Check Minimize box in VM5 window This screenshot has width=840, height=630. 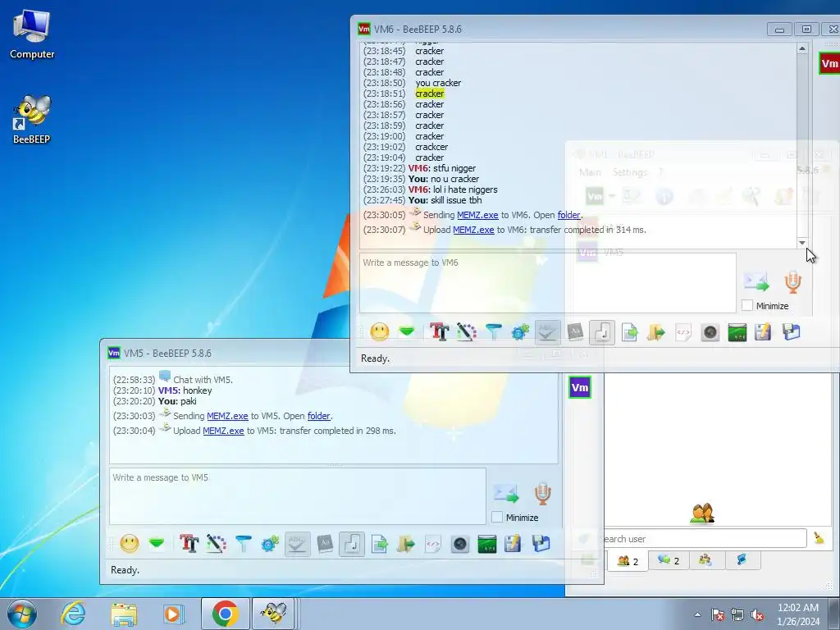pyautogui.click(x=497, y=517)
